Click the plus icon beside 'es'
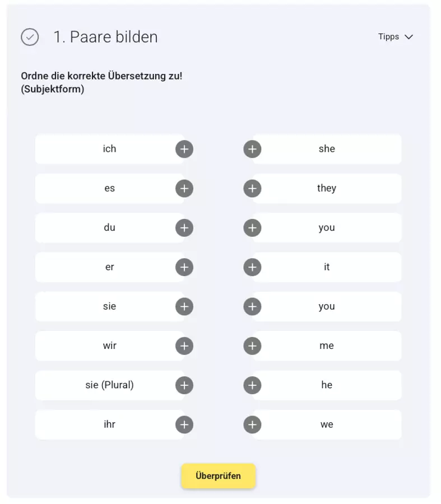This screenshot has height=504, width=441. pos(184,188)
